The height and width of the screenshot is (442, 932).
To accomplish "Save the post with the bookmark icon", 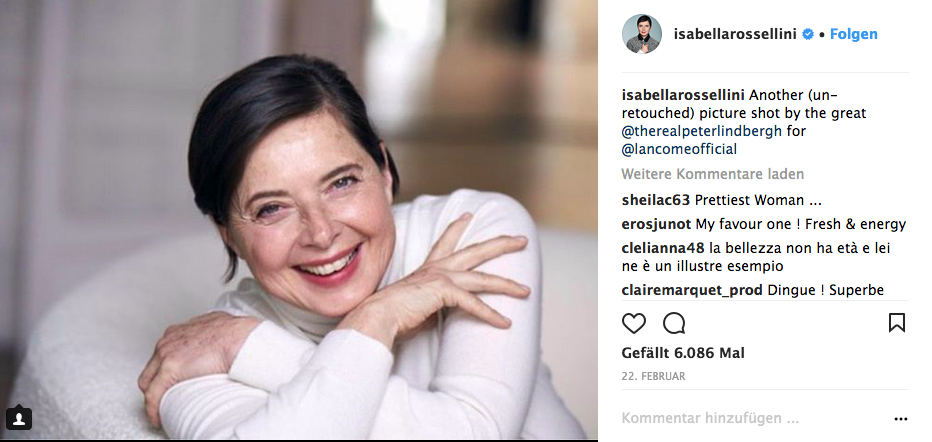I will click(897, 323).
